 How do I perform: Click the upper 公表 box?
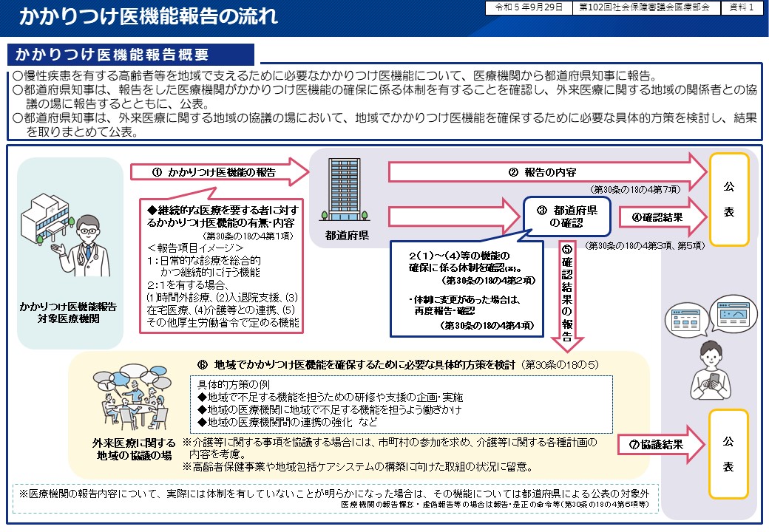[730, 199]
